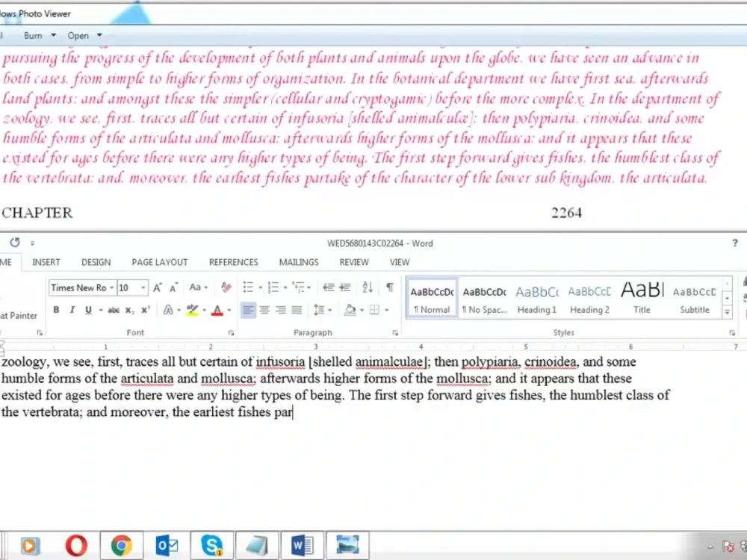Open Font dialog launcher

point(231,333)
